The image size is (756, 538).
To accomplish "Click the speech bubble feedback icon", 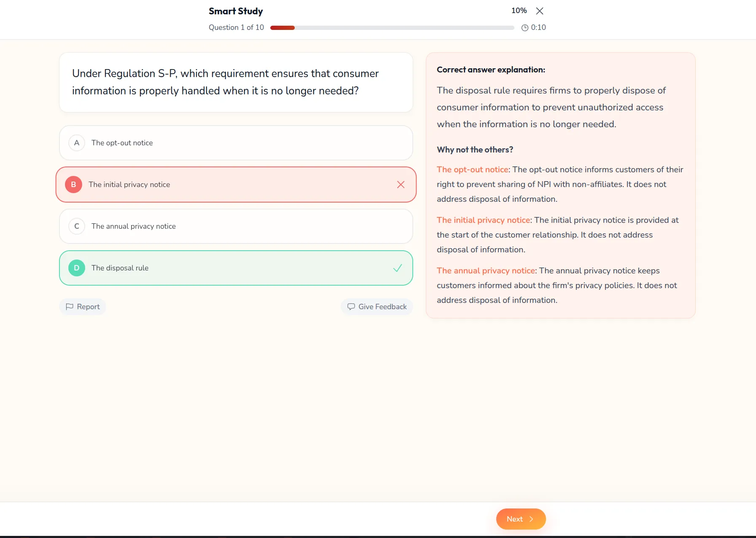I will 351,307.
